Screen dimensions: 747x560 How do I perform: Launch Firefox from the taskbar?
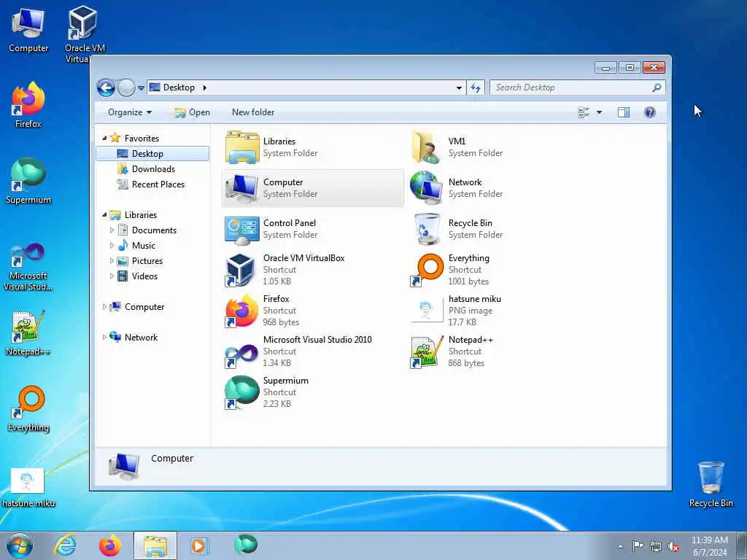(x=109, y=545)
